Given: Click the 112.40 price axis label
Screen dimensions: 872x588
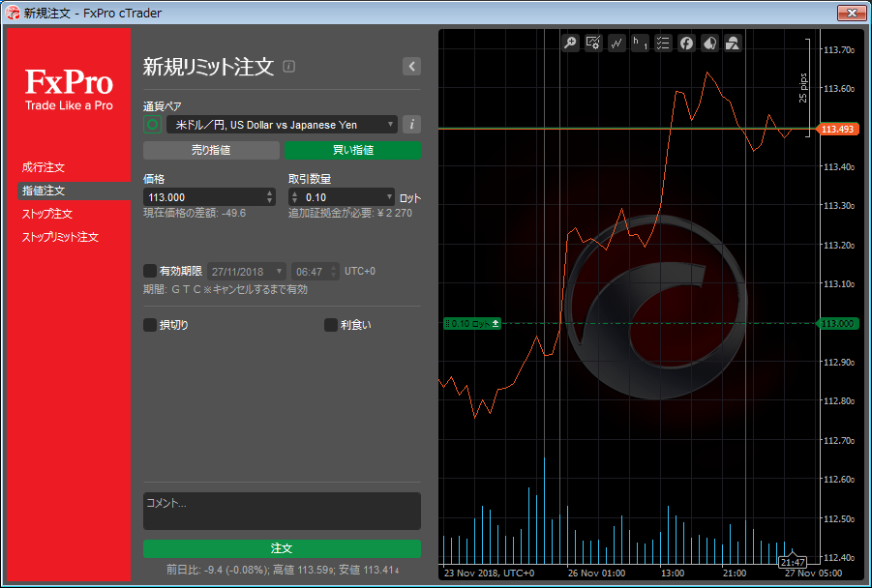Looking at the screenshot, I should pyautogui.click(x=839, y=557).
